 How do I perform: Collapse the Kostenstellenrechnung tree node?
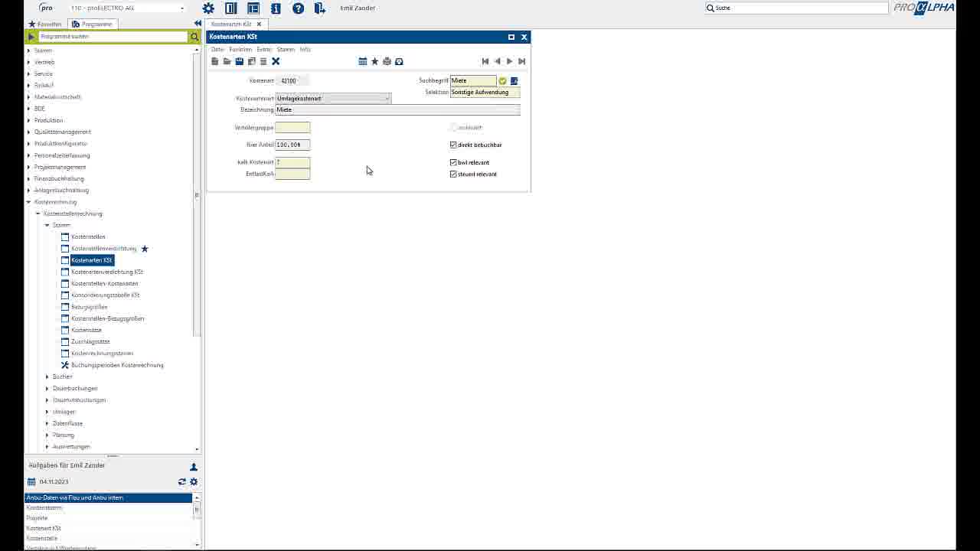click(38, 214)
